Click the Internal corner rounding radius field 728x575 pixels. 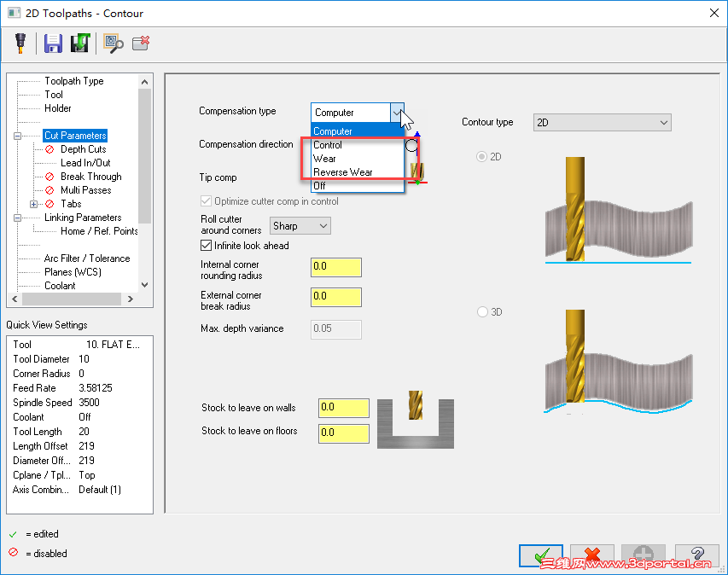pos(336,267)
